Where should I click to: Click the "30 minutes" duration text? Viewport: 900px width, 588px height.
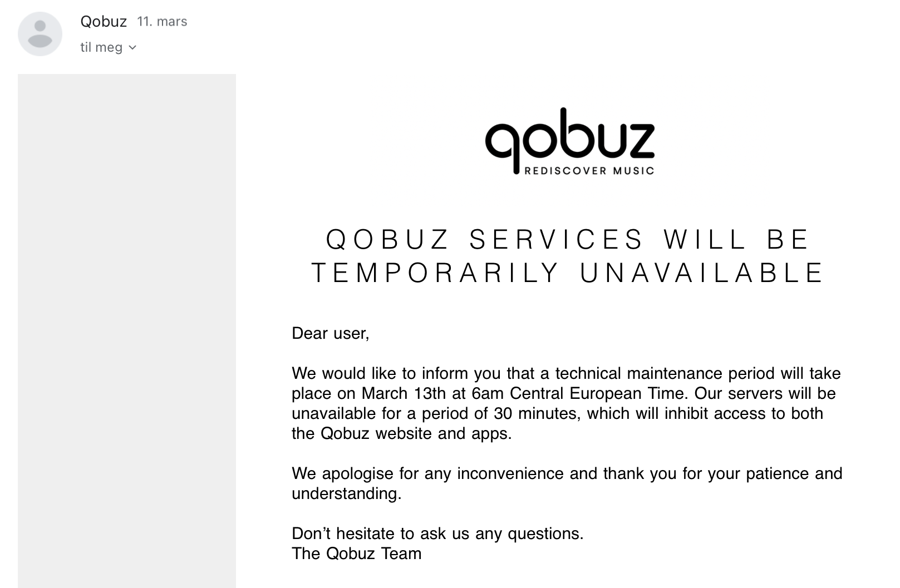[x=535, y=413]
